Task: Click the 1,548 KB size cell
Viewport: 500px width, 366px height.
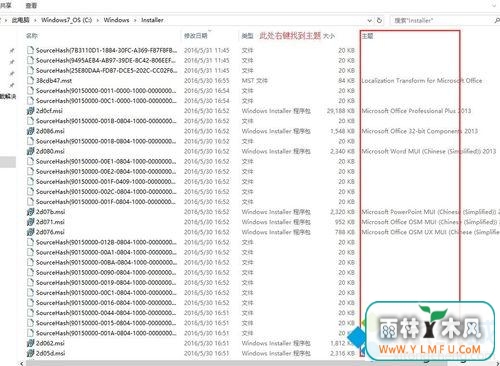Action: (x=342, y=131)
